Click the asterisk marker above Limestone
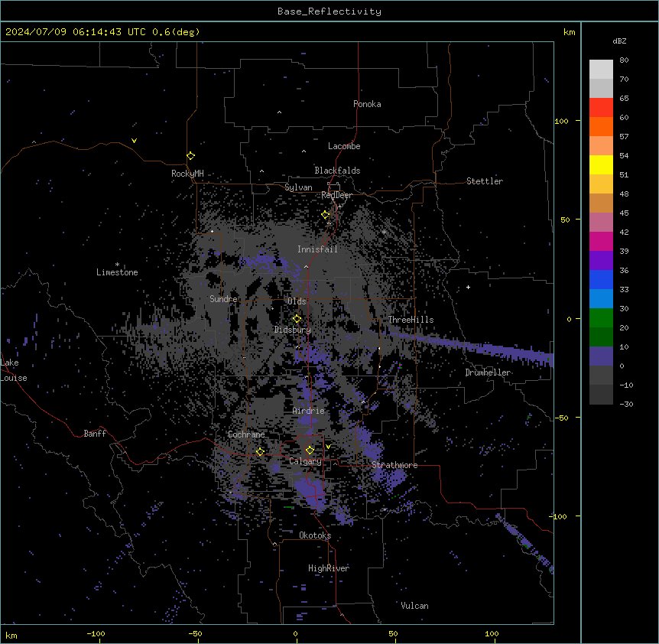Screen dimensions: 659x644 coord(117,265)
